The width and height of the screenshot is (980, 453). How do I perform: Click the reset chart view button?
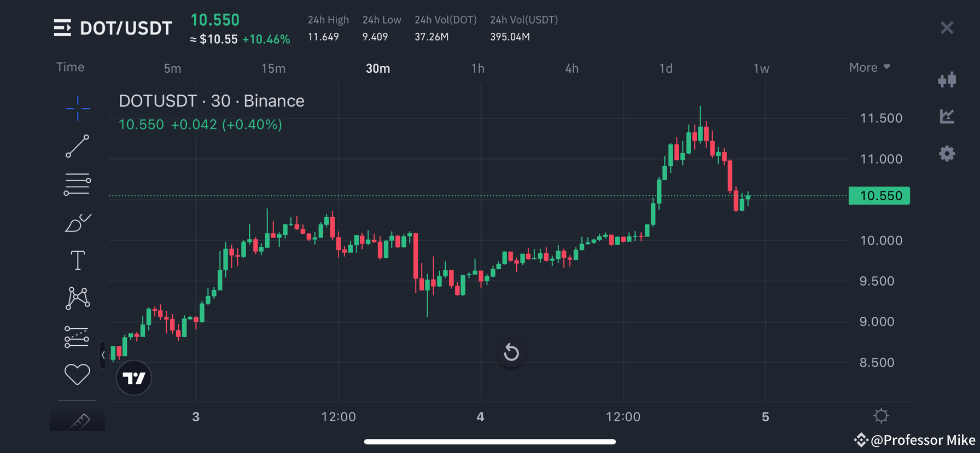511,352
